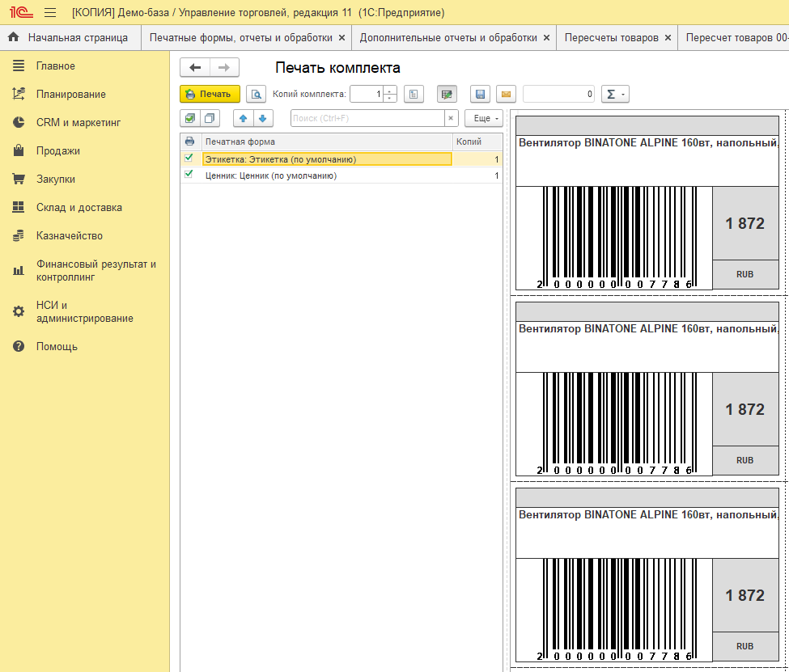Viewport: 789px width, 672px height.
Task: Open НСИ и администрирование section
Action: tap(84, 312)
